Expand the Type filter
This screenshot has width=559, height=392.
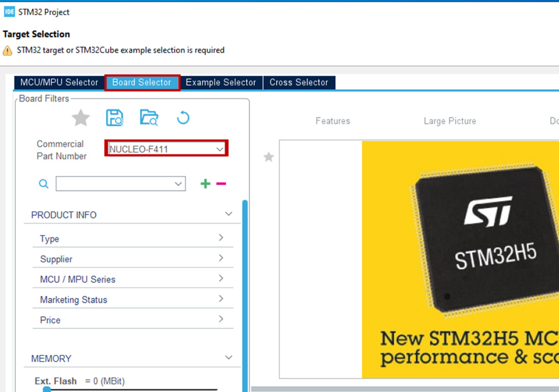coord(221,237)
